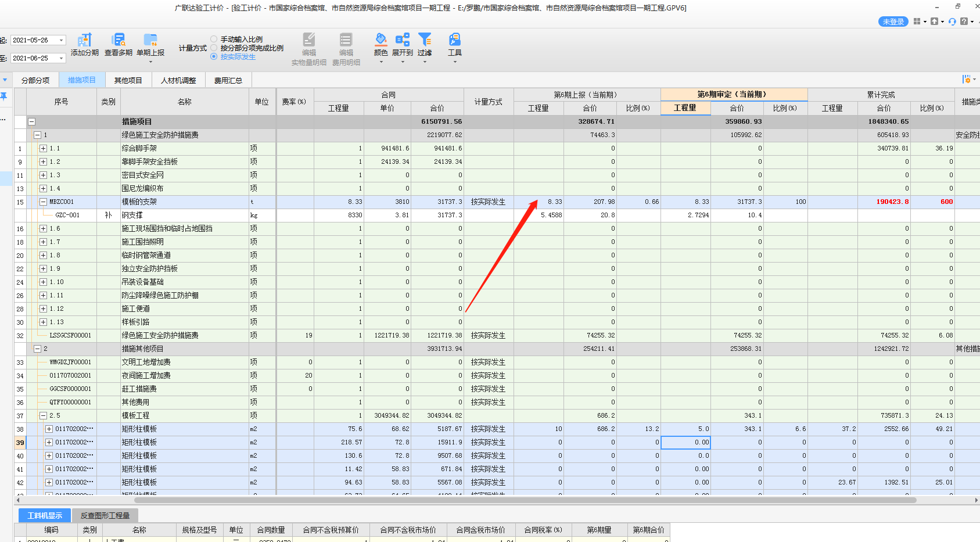The image size is (980, 542).
Task: Click 单期上报 single period report icon
Action: (x=150, y=40)
